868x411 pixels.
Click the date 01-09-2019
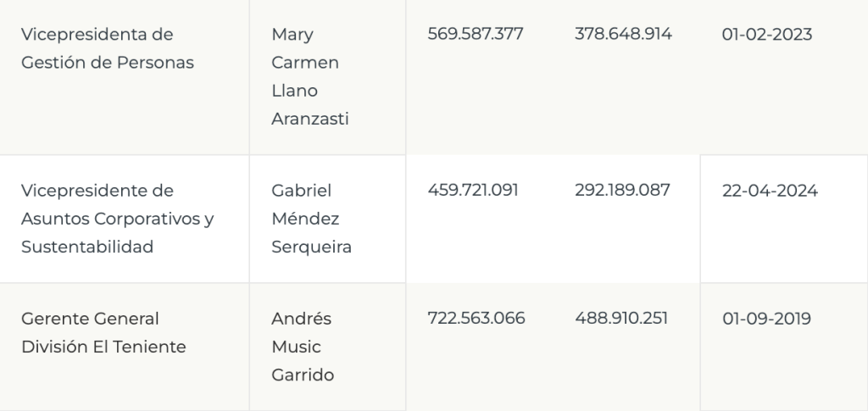click(x=766, y=319)
